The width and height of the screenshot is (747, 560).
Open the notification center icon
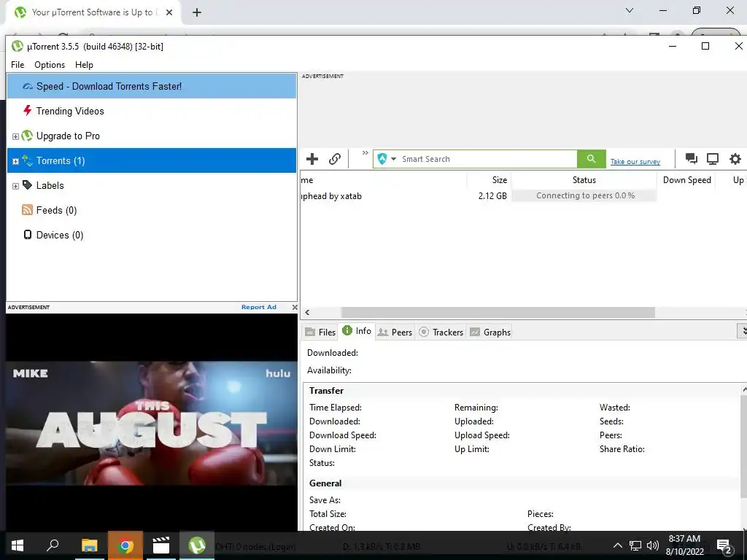pyautogui.click(x=724, y=546)
